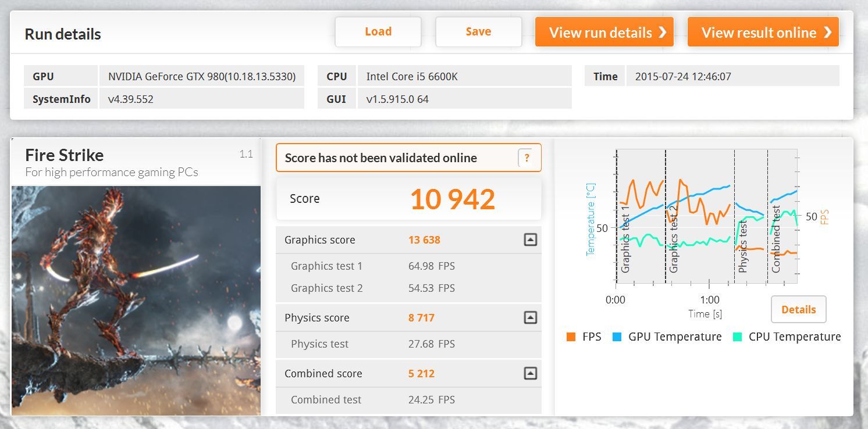Click the Save button
Image resolution: width=868 pixels, height=429 pixels.
[x=478, y=32]
